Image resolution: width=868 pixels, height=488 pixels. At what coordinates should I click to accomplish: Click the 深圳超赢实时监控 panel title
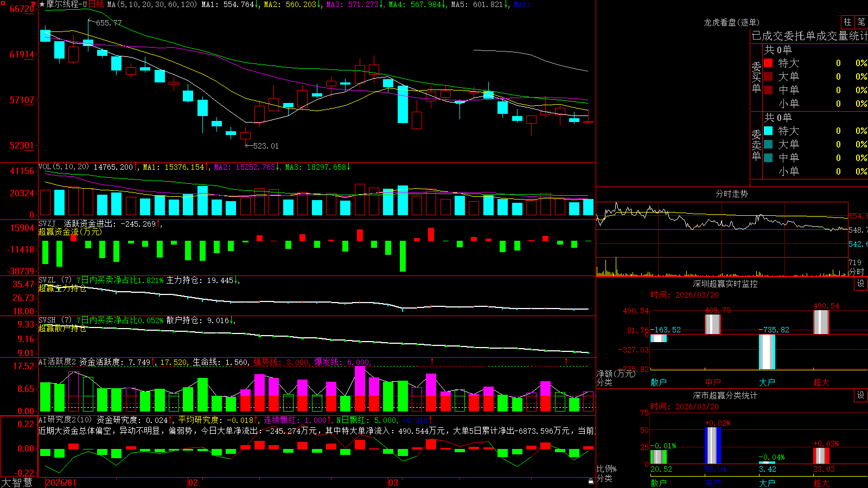[725, 284]
